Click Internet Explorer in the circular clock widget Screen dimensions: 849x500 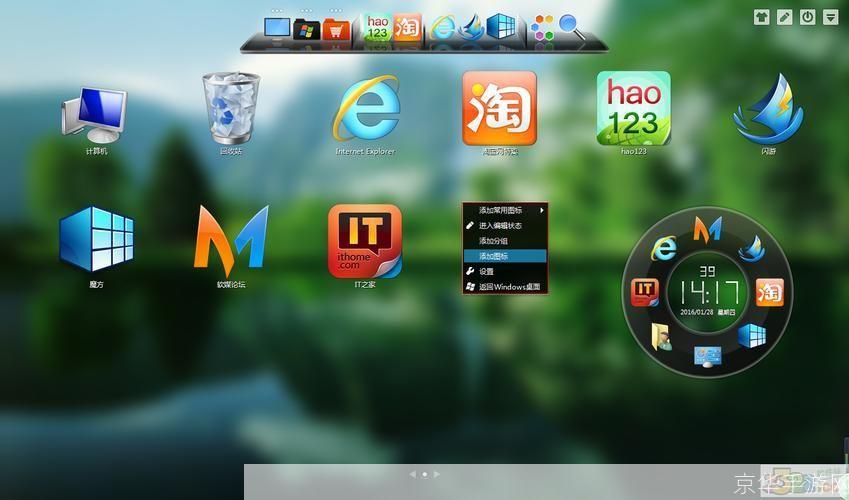point(664,248)
